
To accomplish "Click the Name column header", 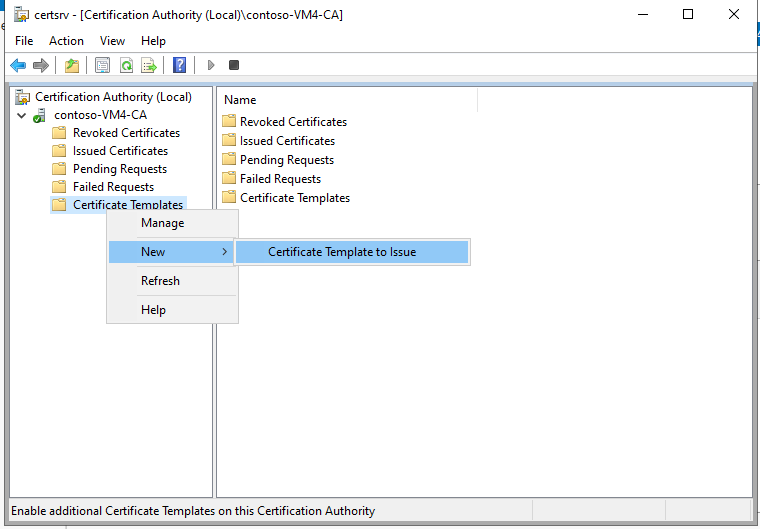I will tap(240, 100).
